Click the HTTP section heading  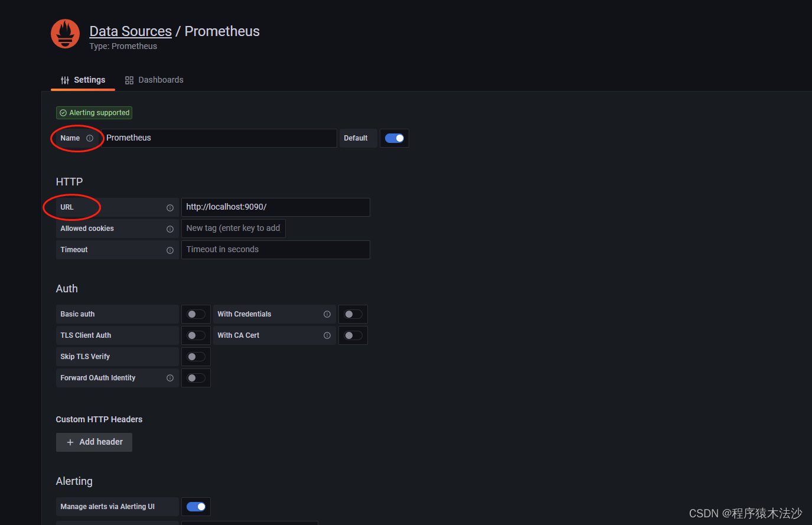[x=69, y=182]
